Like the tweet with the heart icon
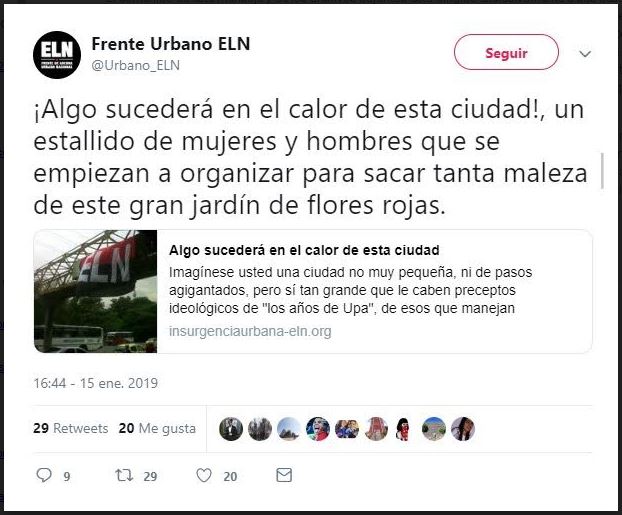622x515 pixels. pos(204,475)
